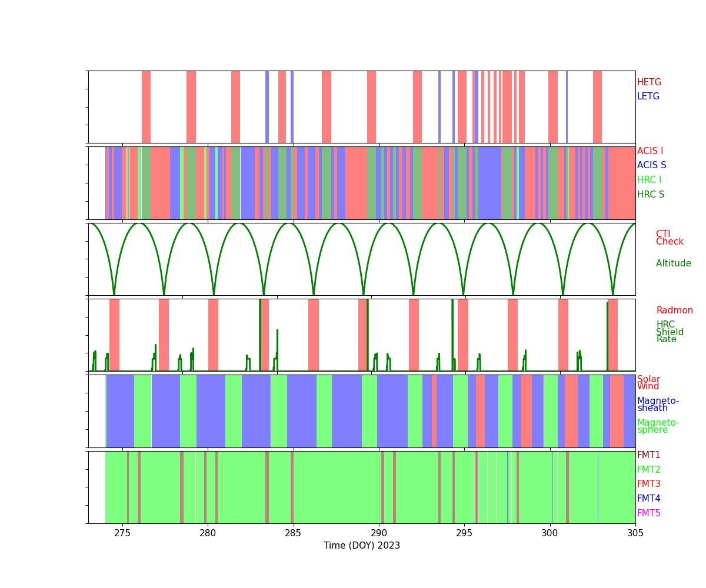Click the Magnetosphere legend label
Screen dimensions: 706x588
(x=658, y=426)
